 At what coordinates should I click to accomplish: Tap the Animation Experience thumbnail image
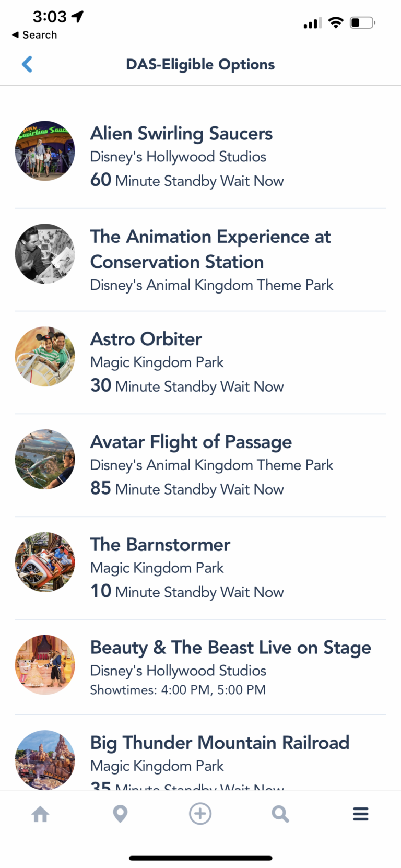[x=45, y=254]
